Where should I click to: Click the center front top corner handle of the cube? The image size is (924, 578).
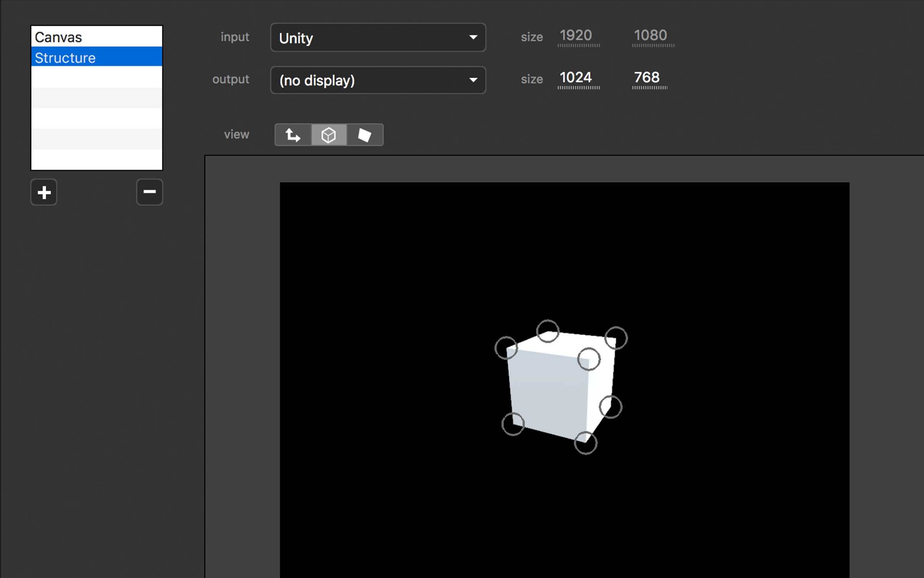(x=589, y=359)
